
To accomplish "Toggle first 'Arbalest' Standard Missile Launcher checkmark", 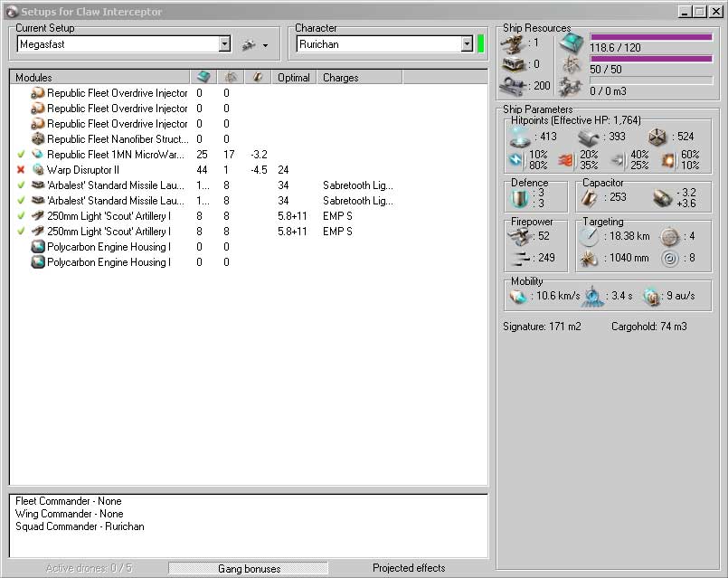I will pos(21,185).
